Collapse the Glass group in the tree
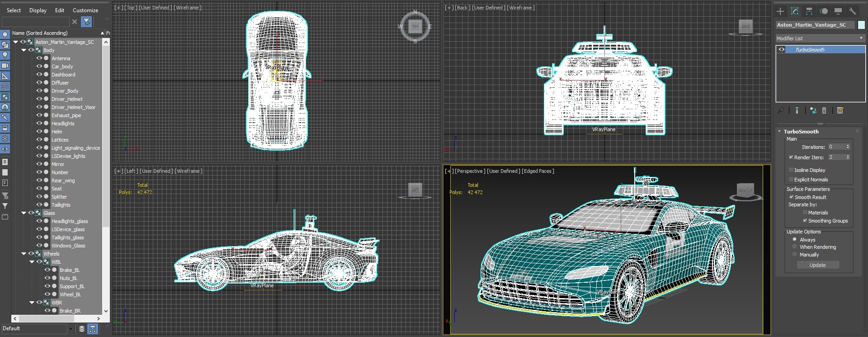 [24, 213]
